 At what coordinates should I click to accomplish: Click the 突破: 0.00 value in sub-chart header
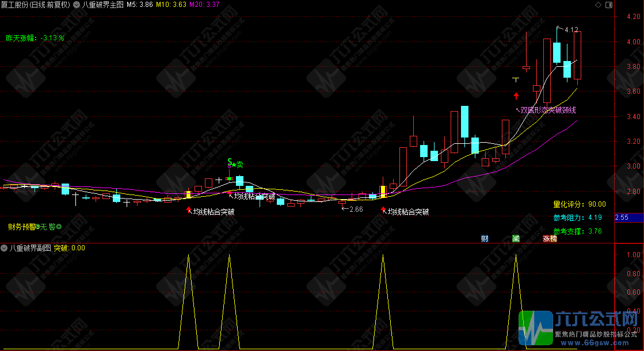[70, 248]
